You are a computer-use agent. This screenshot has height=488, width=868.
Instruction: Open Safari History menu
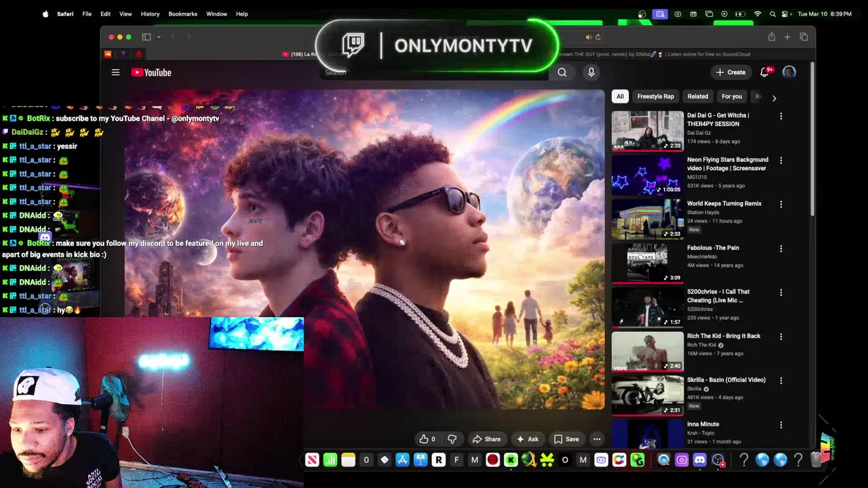(x=150, y=14)
